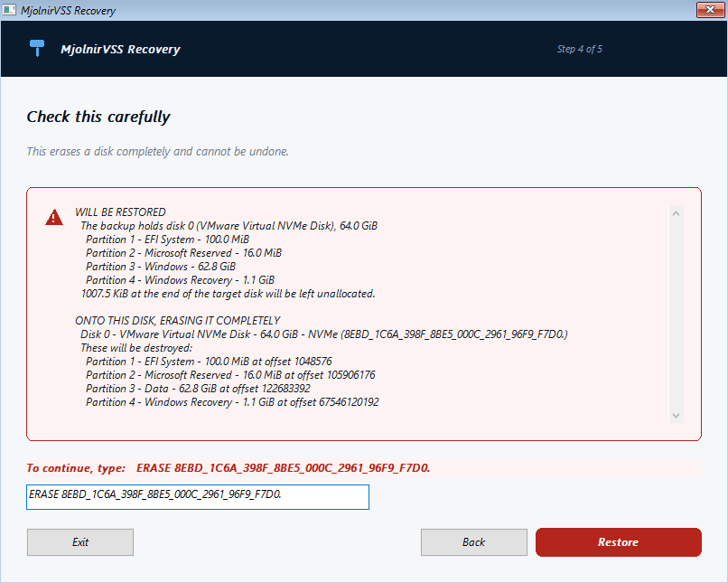Click the EFI System line with offset 1048576

[209, 361]
